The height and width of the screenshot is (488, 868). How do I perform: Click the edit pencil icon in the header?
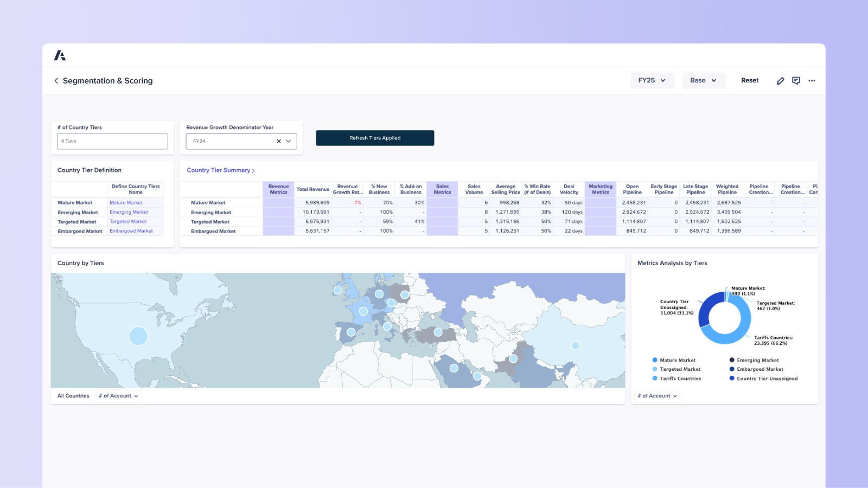coord(781,80)
